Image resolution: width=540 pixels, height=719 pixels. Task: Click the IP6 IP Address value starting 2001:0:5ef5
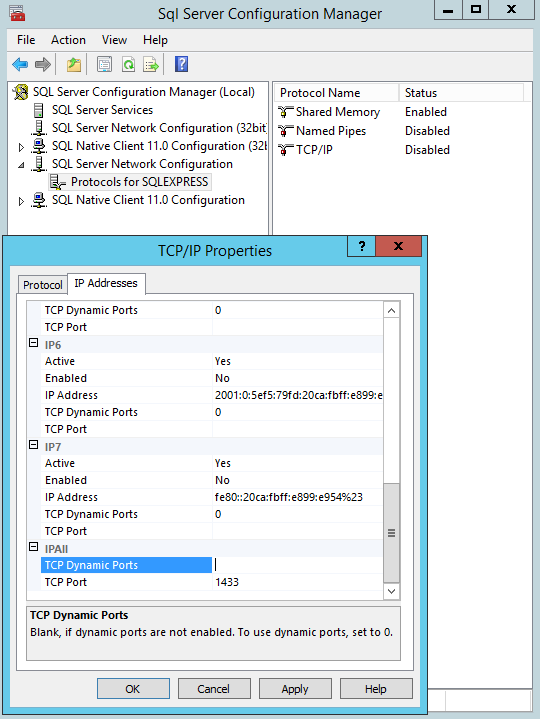tap(298, 395)
